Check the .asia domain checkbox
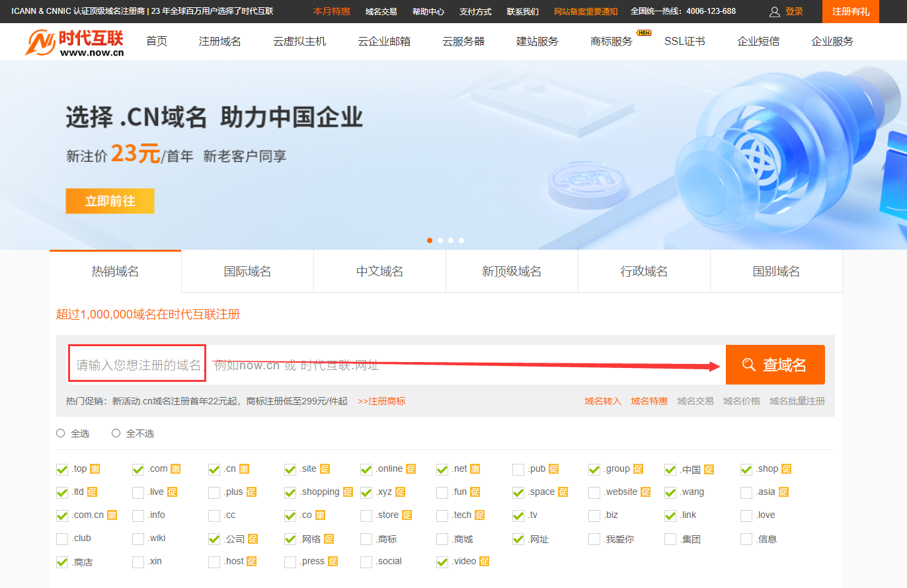The height and width of the screenshot is (588, 907). (746, 493)
